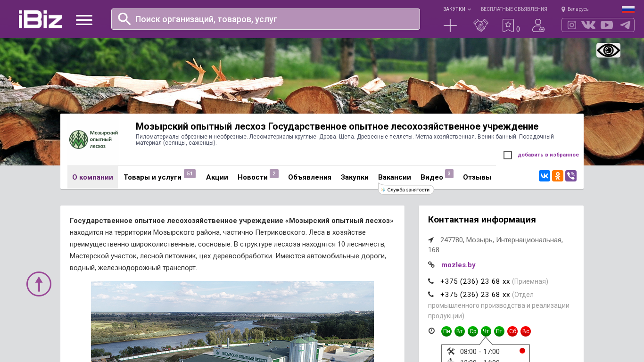The height and width of the screenshot is (362, 644).
Task: Click the 08:00 - 17:00 working hours
Action: [480, 352]
